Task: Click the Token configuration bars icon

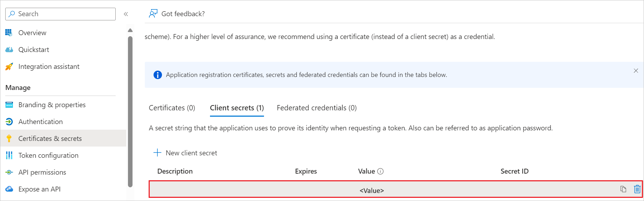Action: (x=9, y=155)
